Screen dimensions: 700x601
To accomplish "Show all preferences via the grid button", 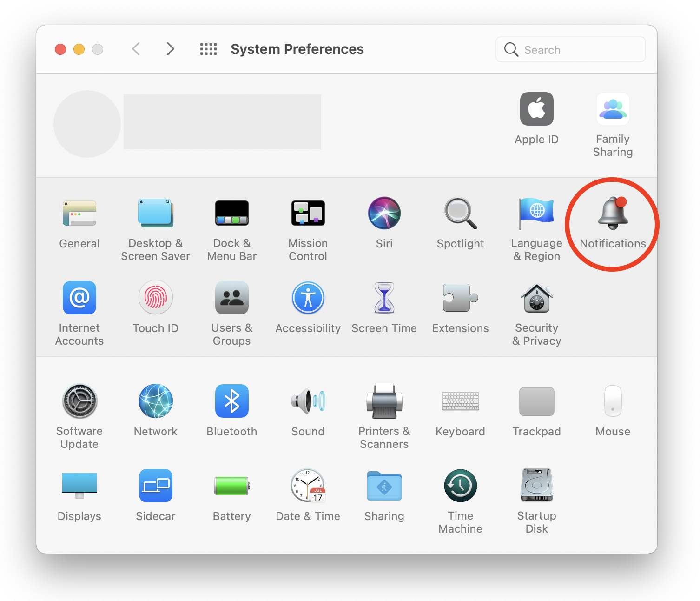I will point(208,49).
